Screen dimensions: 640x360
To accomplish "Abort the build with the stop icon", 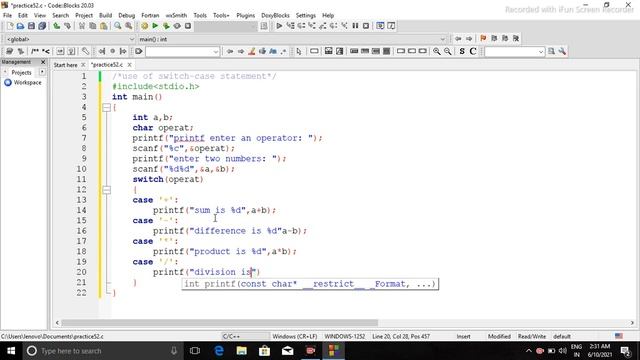I will coord(188,26).
